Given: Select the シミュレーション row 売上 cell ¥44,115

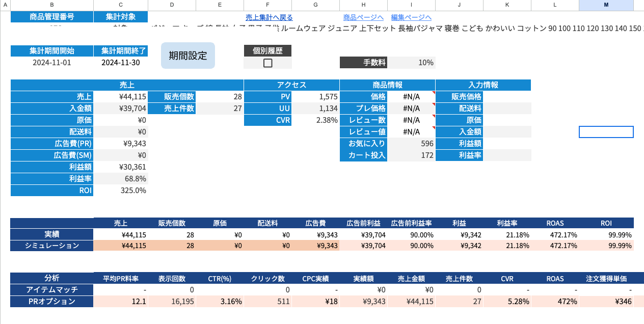Looking at the screenshot, I should pos(121,246).
